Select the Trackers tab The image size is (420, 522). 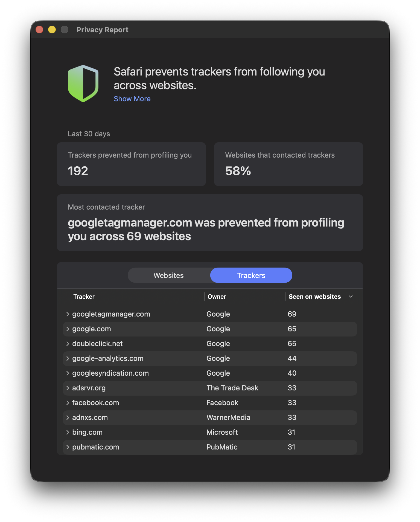251,275
